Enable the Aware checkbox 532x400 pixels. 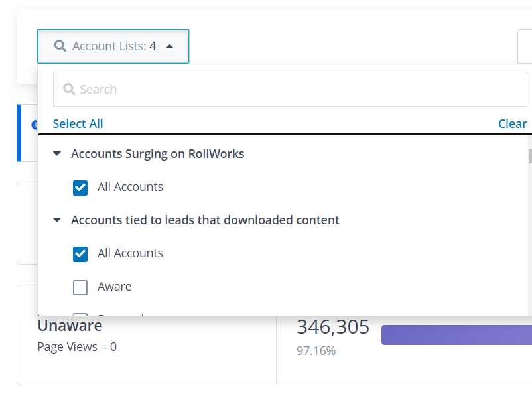80,287
